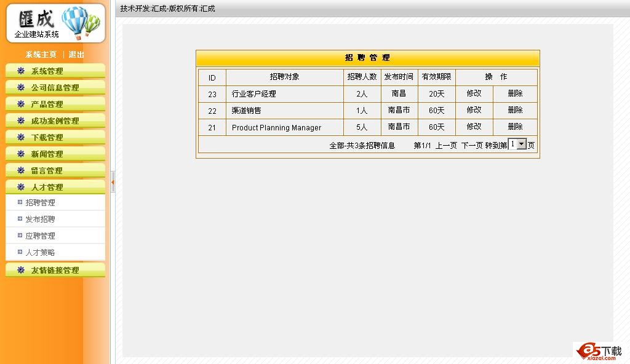630x364 pixels.
Task: Click 修改 for 行业客户经理 row
Action: coord(474,93)
